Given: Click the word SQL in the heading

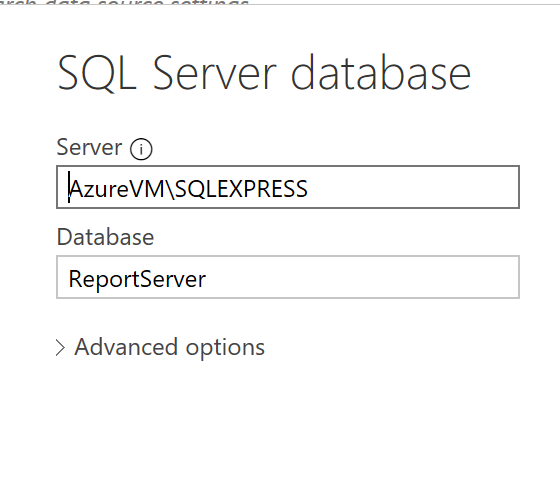Looking at the screenshot, I should pyautogui.click(x=97, y=73).
